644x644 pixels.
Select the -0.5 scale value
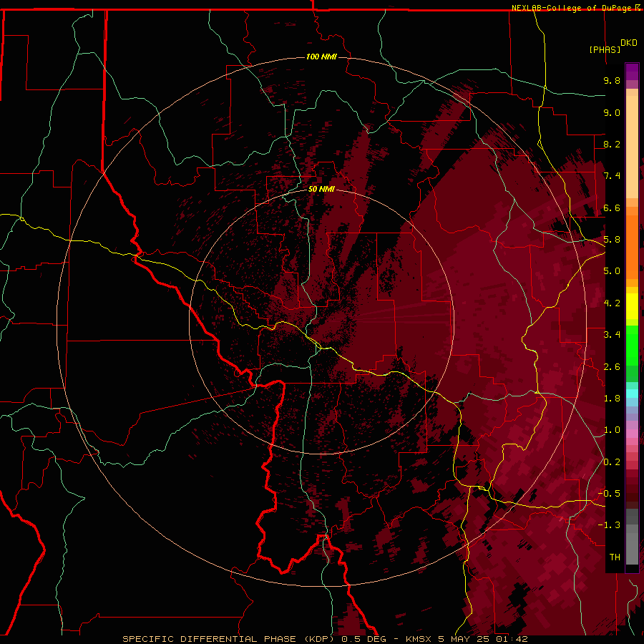[609, 494]
